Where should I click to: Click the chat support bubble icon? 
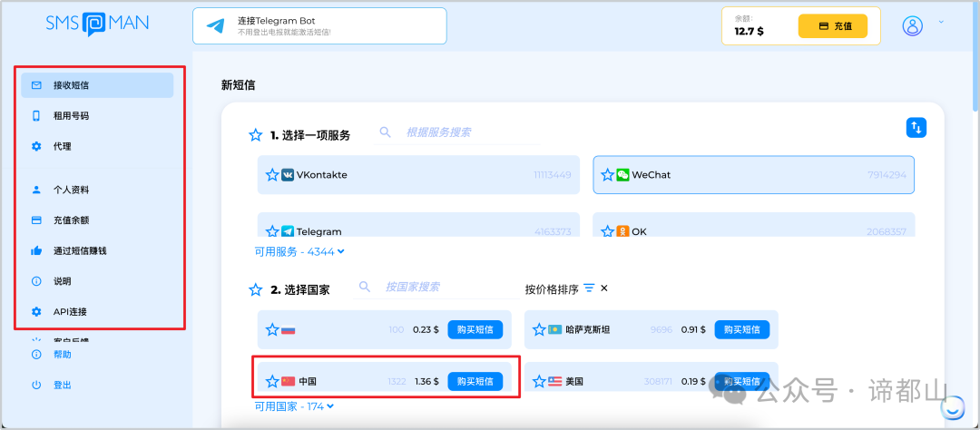coord(953,409)
